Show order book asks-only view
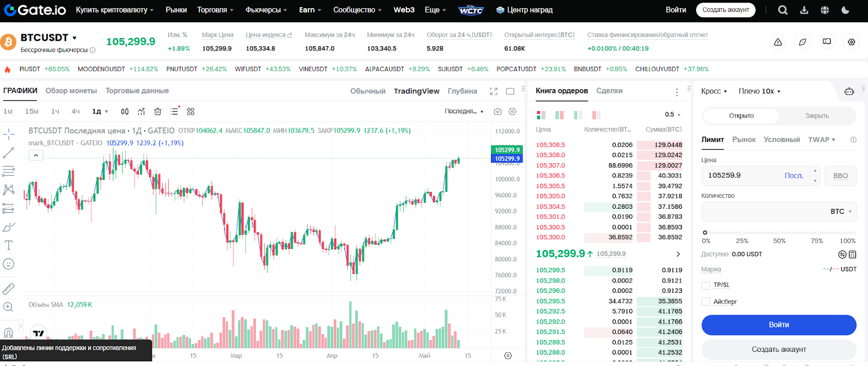This screenshot has width=868, height=366. pyautogui.click(x=596, y=115)
